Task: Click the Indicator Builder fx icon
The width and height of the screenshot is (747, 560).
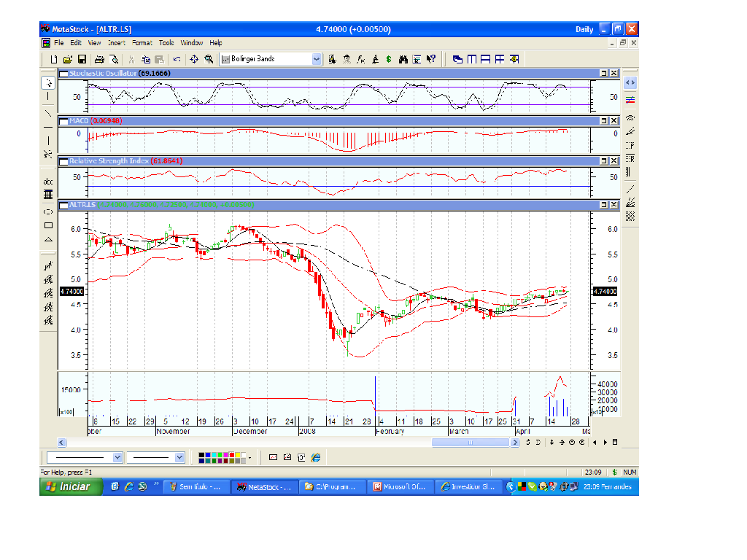Action: 360,59
